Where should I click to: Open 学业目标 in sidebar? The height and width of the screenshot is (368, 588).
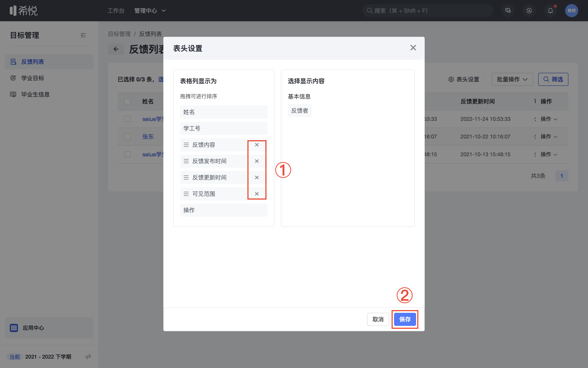[49, 78]
